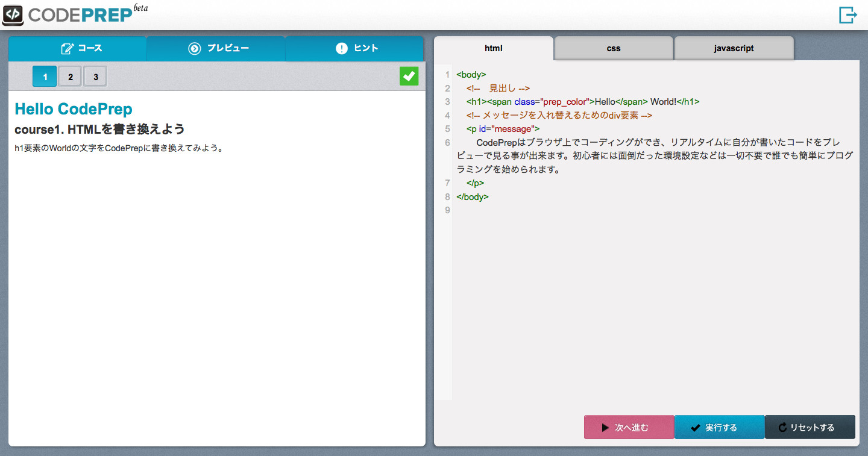The image size is (868, 456).
Task: Switch to the javascript editor tab
Action: pos(734,48)
